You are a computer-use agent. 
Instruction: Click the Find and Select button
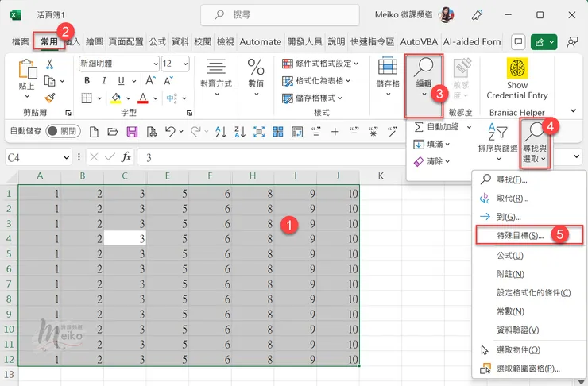[535, 143]
